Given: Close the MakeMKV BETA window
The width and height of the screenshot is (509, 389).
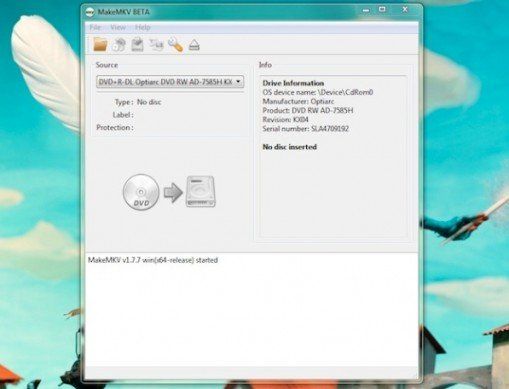Looking at the screenshot, I should [x=405, y=10].
